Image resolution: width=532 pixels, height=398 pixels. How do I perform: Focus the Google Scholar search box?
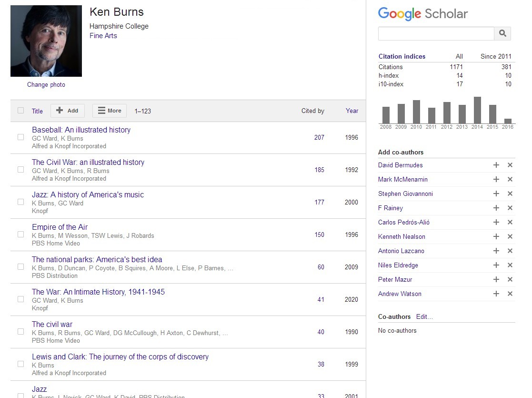(436, 34)
